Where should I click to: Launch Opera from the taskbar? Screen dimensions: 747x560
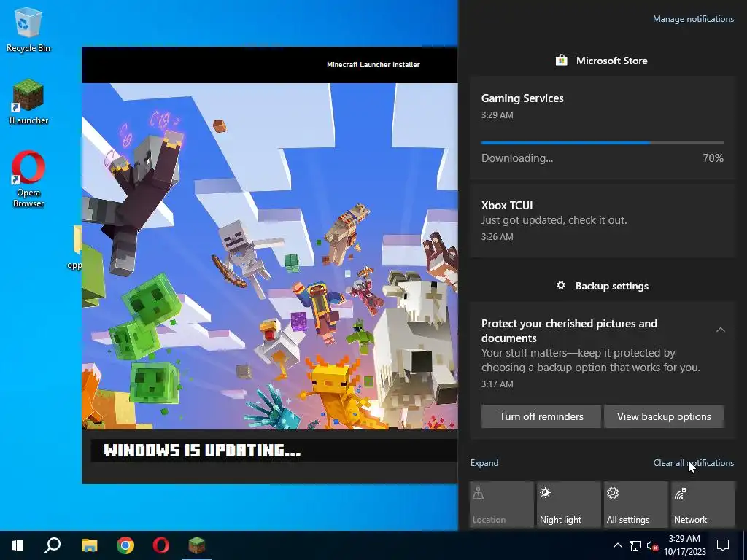point(161,545)
